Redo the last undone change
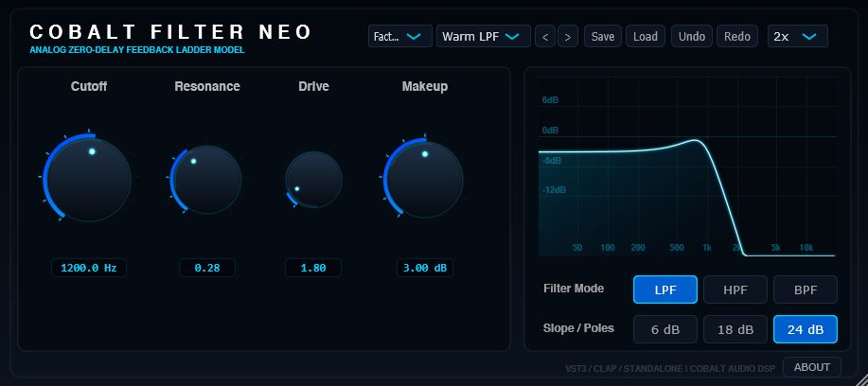 (x=737, y=37)
